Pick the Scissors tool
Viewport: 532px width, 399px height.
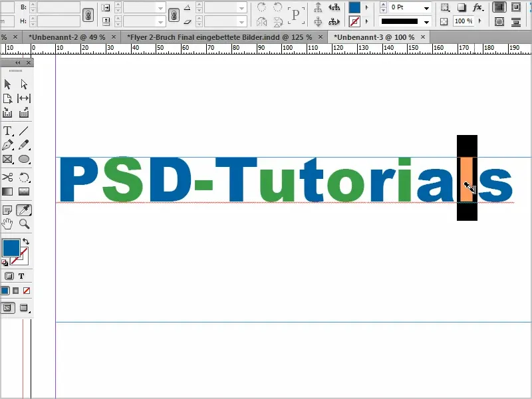point(7,177)
